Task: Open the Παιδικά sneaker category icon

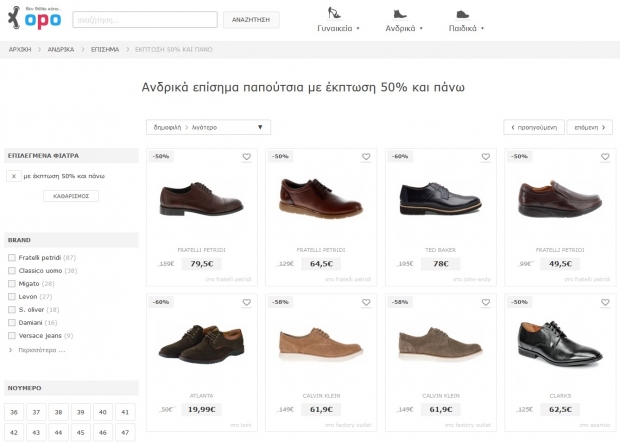Action: click(x=462, y=14)
